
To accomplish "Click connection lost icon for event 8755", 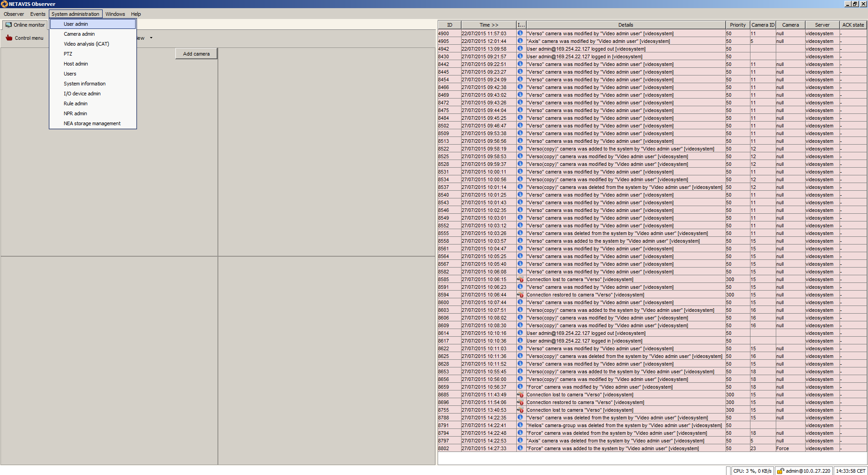I will coord(520,410).
